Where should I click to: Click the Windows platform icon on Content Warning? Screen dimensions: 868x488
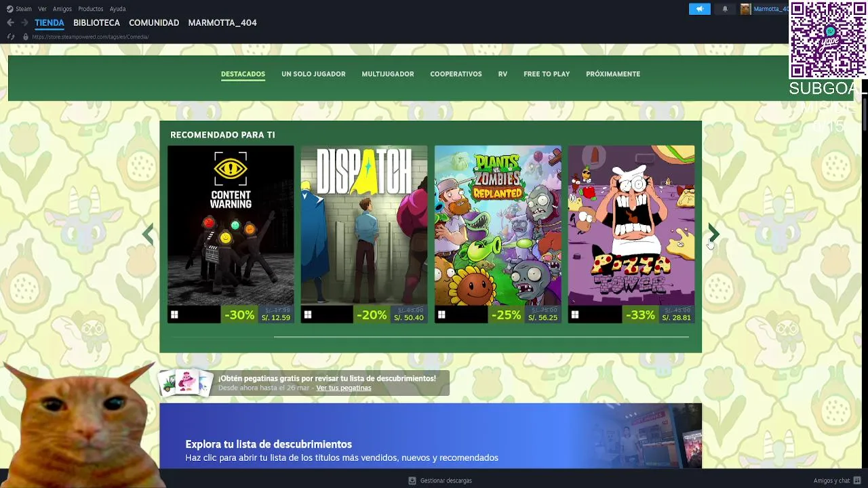(x=174, y=314)
